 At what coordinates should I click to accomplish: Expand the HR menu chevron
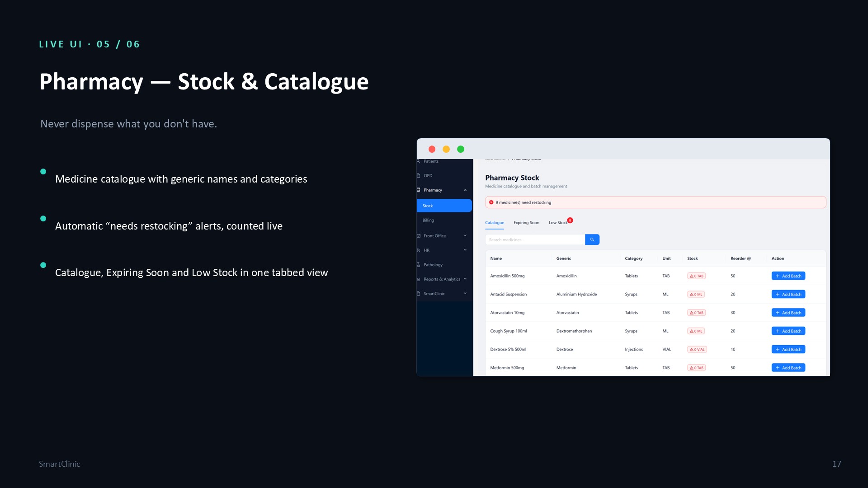point(465,250)
